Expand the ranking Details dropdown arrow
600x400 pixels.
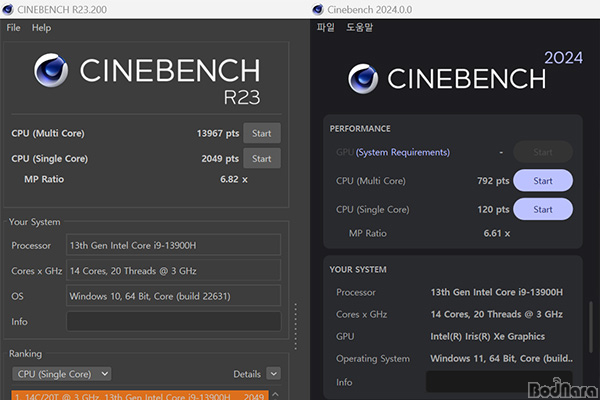click(274, 374)
